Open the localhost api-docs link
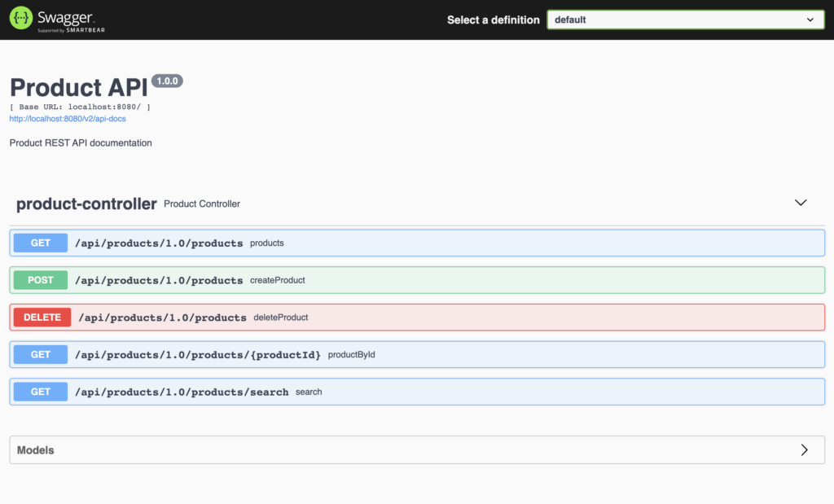This screenshot has height=504, width=834. pyautogui.click(x=68, y=119)
